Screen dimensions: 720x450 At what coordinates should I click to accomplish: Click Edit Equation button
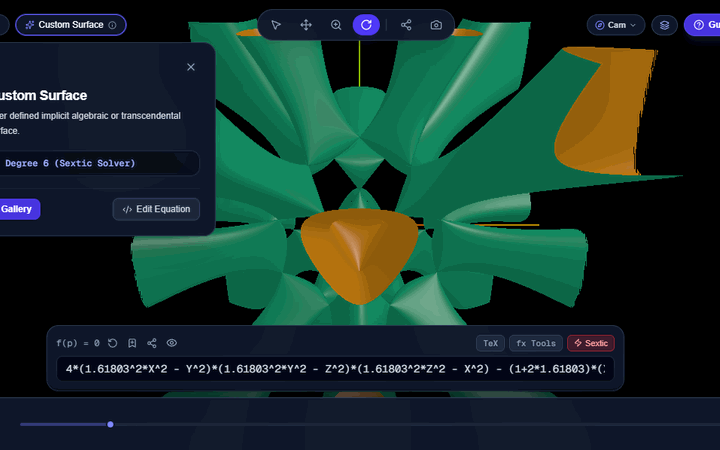[x=156, y=209]
